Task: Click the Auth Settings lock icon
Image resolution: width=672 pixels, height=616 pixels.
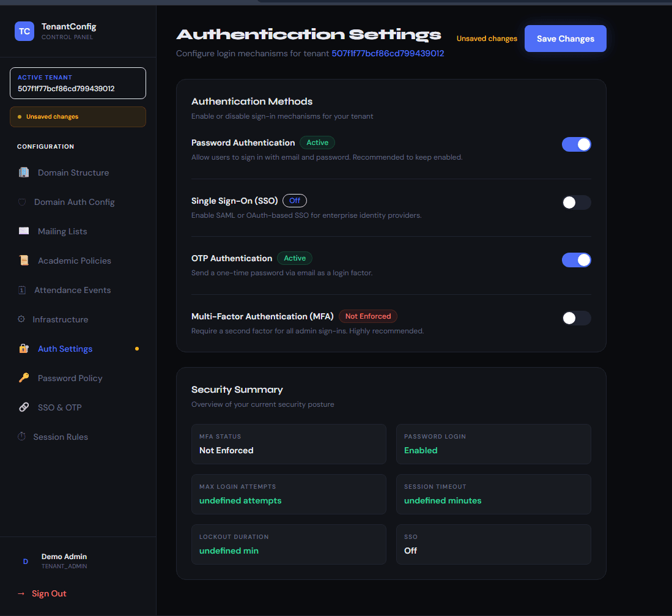Action: 24,349
